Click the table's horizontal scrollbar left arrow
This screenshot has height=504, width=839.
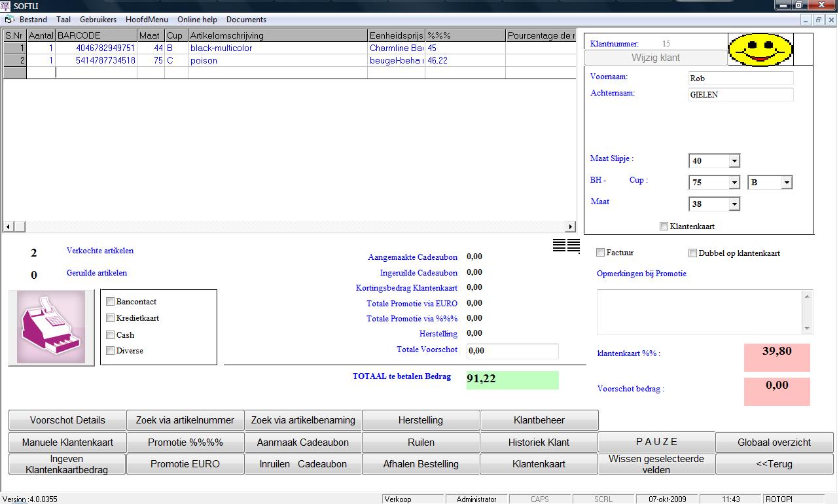click(9, 226)
